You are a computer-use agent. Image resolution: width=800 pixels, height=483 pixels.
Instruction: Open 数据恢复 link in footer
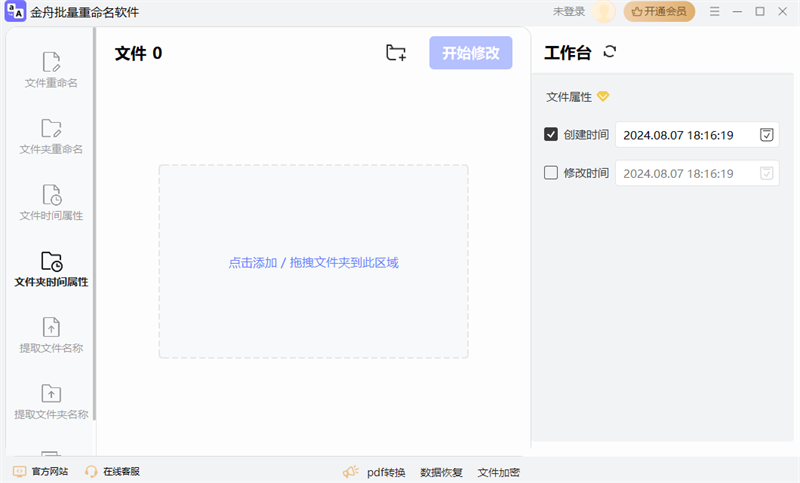[x=441, y=472]
